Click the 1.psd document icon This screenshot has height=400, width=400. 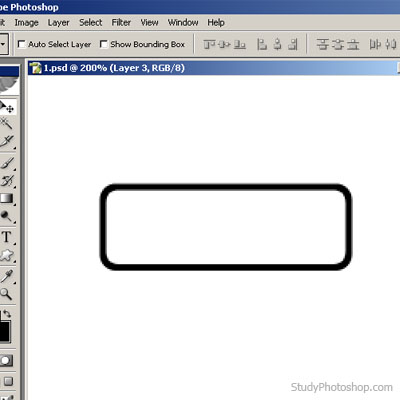point(35,68)
